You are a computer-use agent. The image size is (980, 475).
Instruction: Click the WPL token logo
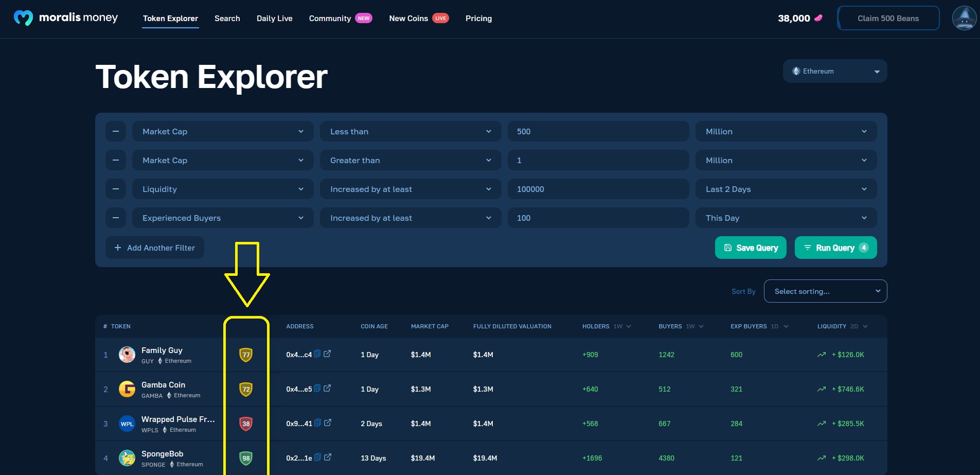(127, 424)
